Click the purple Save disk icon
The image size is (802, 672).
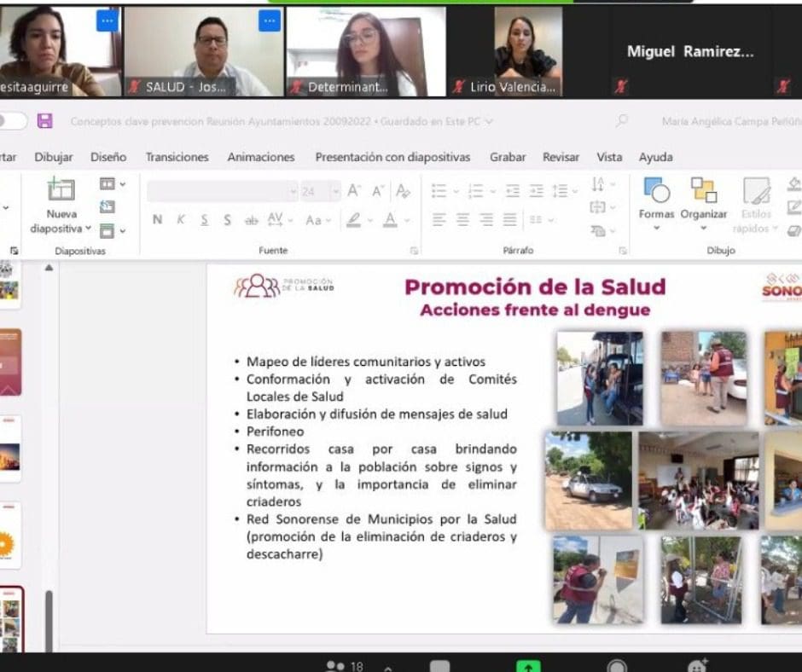pos(45,121)
